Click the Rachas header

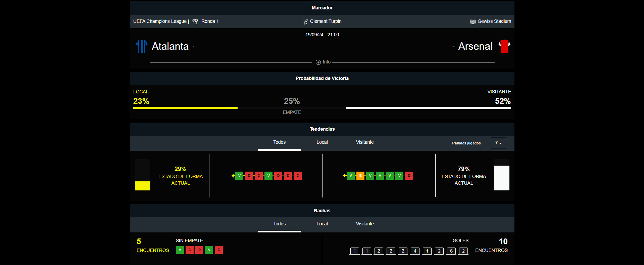point(322,211)
